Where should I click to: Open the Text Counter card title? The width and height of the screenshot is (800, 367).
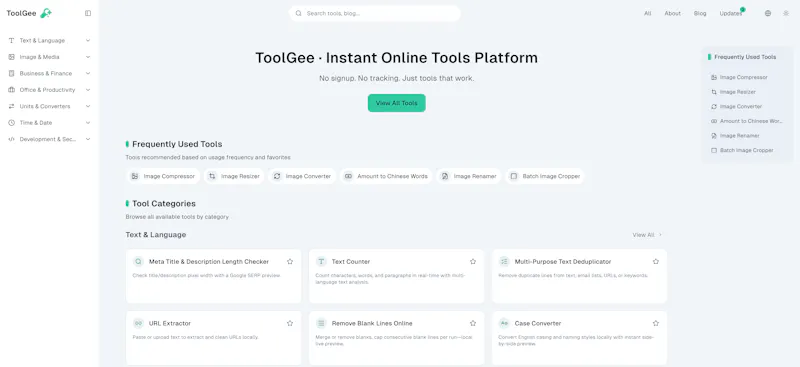point(351,261)
